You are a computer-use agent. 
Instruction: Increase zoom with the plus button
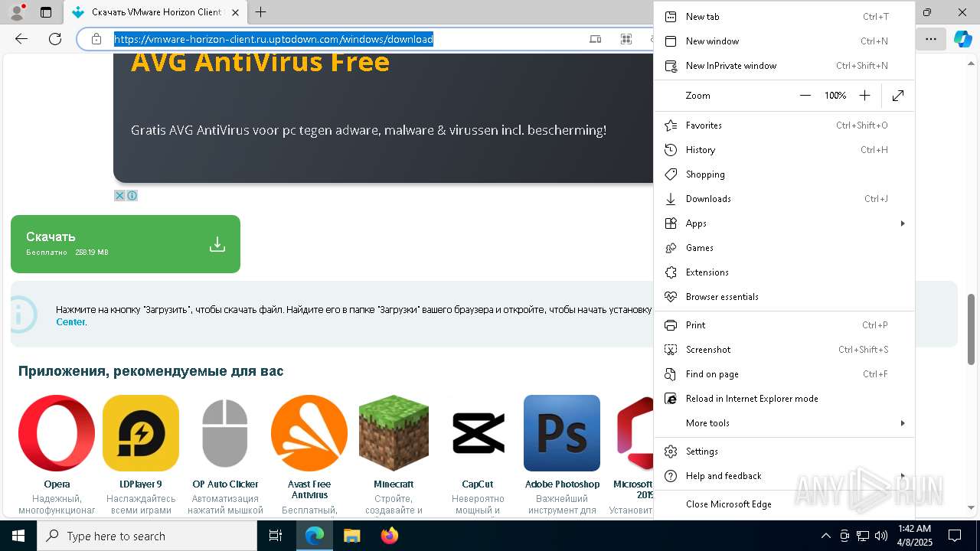864,96
